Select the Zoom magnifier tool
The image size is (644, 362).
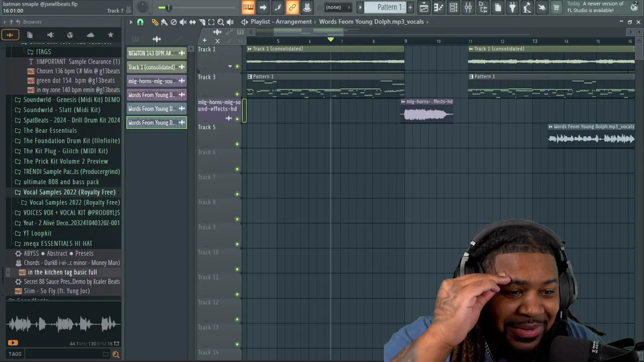(221, 22)
